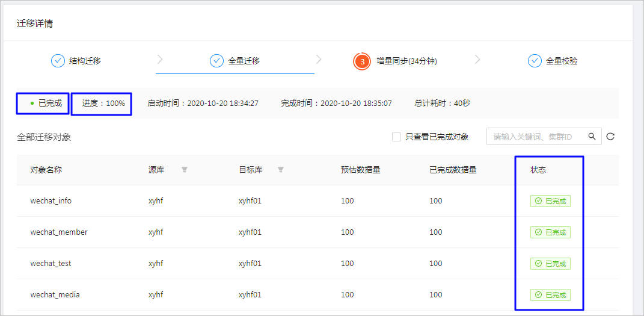Select the 已完成 status of wechat_info
The height and width of the screenshot is (316, 644).
click(550, 201)
